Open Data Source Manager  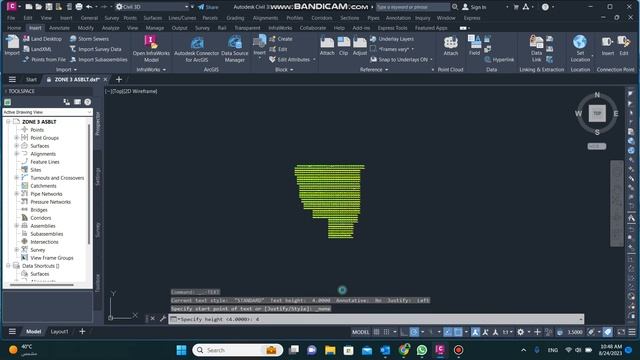235,49
